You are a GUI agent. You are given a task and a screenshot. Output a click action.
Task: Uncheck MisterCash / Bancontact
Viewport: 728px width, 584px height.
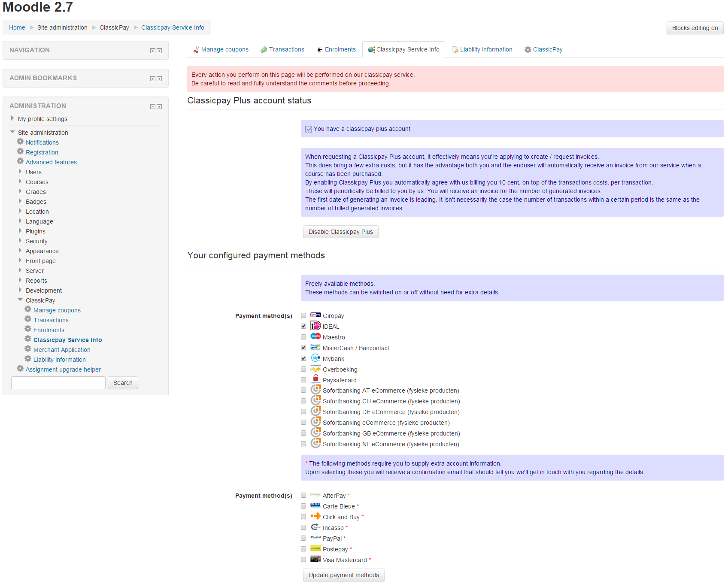[x=303, y=348]
